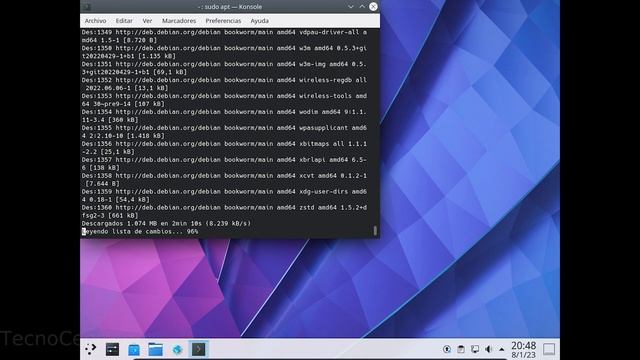Open the Marcadores menu
Screen dimensions: 640x360
tap(179, 21)
